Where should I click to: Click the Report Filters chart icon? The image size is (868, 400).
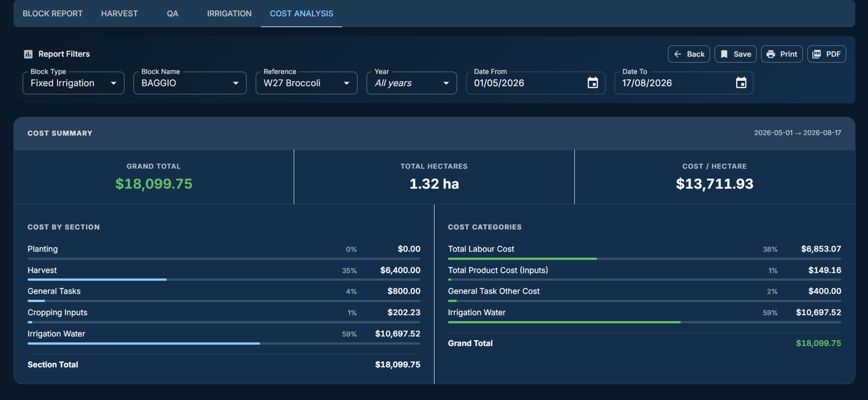[x=28, y=54]
